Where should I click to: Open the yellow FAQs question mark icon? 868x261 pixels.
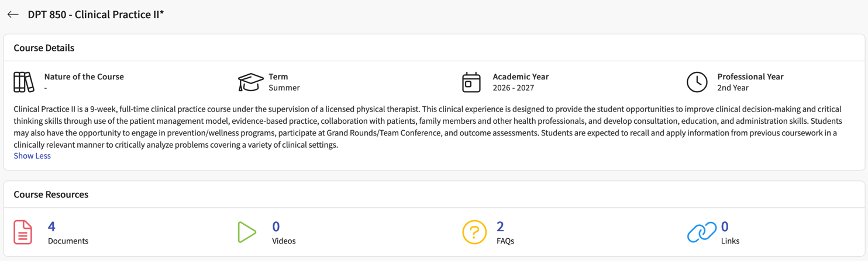pyautogui.click(x=474, y=232)
